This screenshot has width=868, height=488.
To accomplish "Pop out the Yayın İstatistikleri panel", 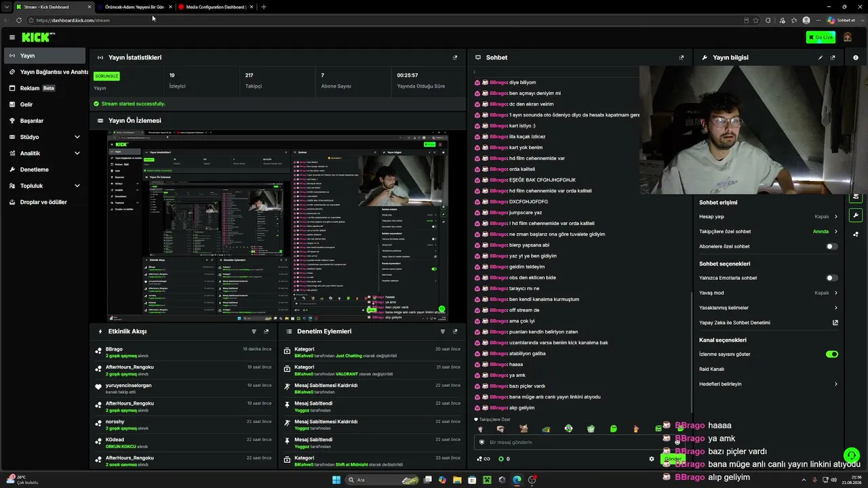I will coord(455,58).
